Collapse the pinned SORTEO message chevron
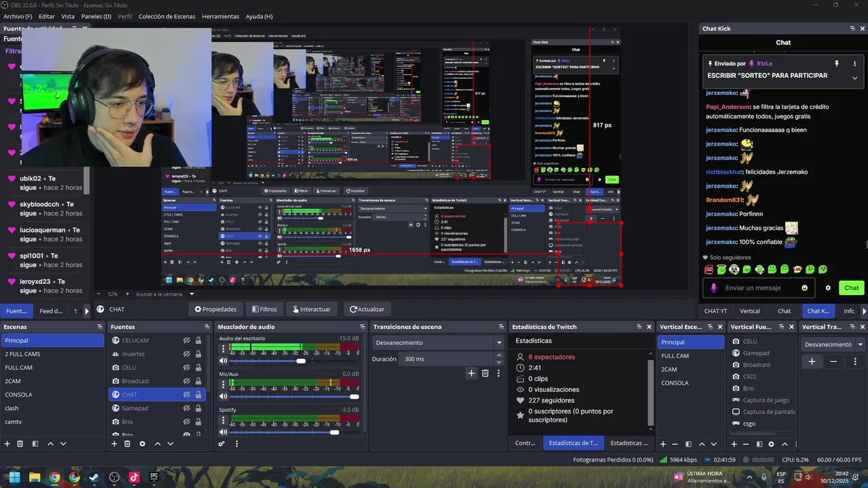 pos(854,78)
